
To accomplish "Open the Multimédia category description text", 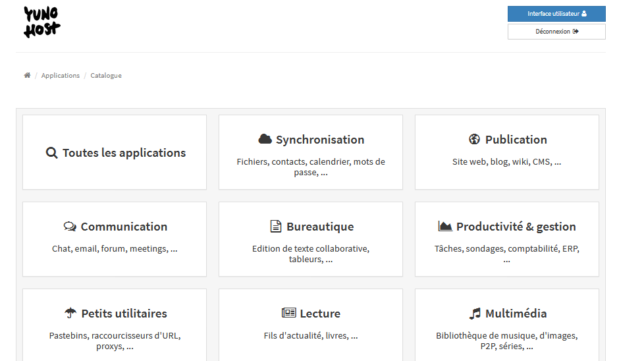I will tap(506, 341).
